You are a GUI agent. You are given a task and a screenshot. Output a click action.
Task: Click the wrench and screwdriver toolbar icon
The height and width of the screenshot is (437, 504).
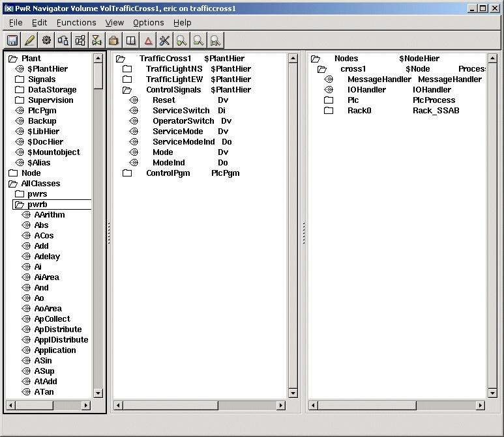164,40
